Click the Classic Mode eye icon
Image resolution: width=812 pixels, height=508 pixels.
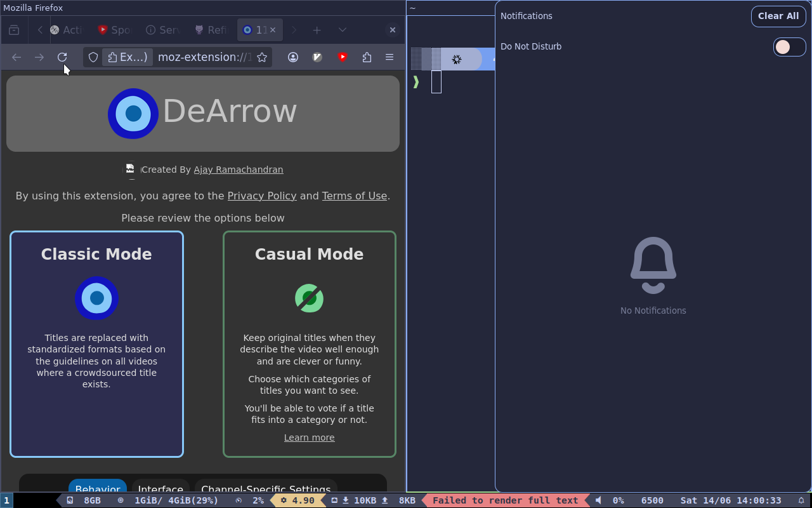coord(96,298)
